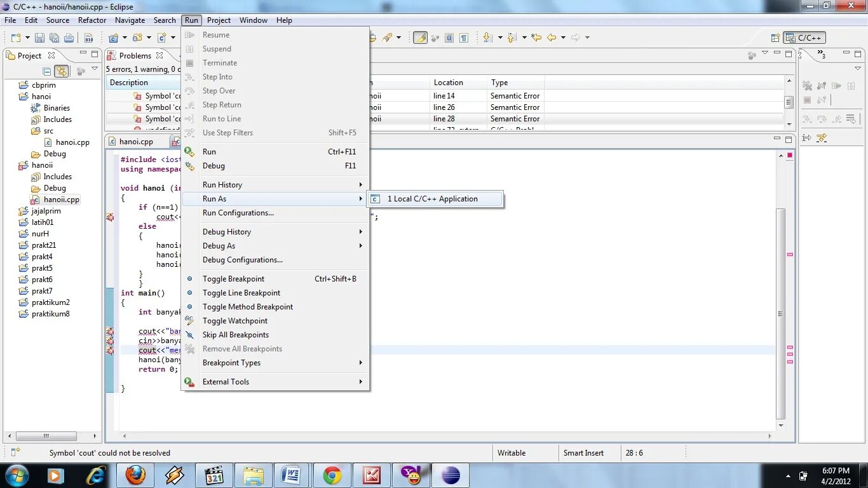Open Project panel view menu triangle

95,70
